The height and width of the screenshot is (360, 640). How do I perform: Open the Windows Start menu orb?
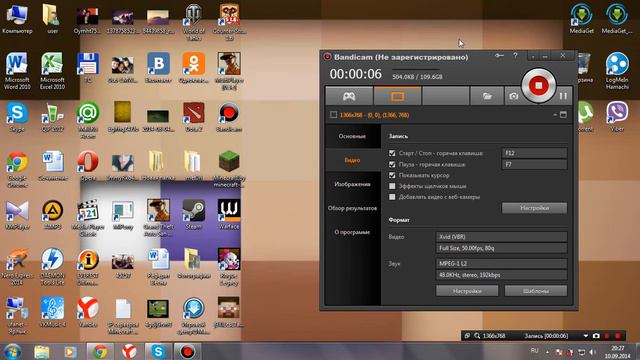point(12,351)
